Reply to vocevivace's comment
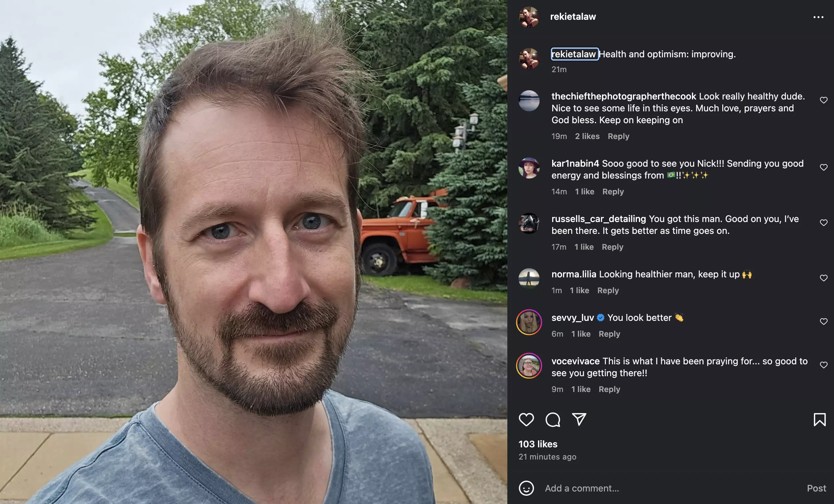 609,389
